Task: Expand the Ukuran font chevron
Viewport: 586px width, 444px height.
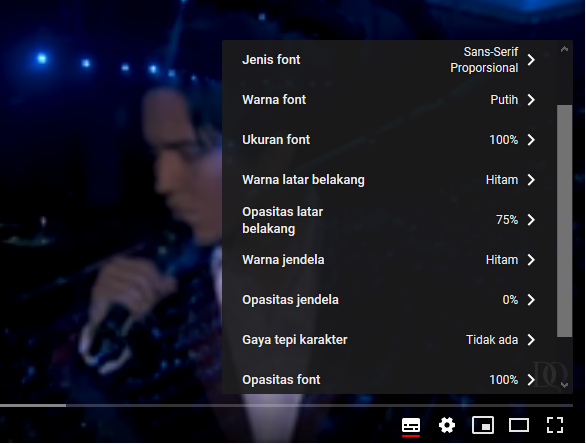Action: tap(531, 140)
